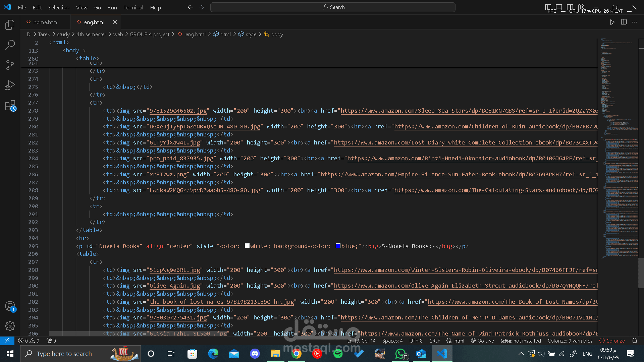Click the Run code play icon
Image resolution: width=644 pixels, height=362 pixels.
612,22
